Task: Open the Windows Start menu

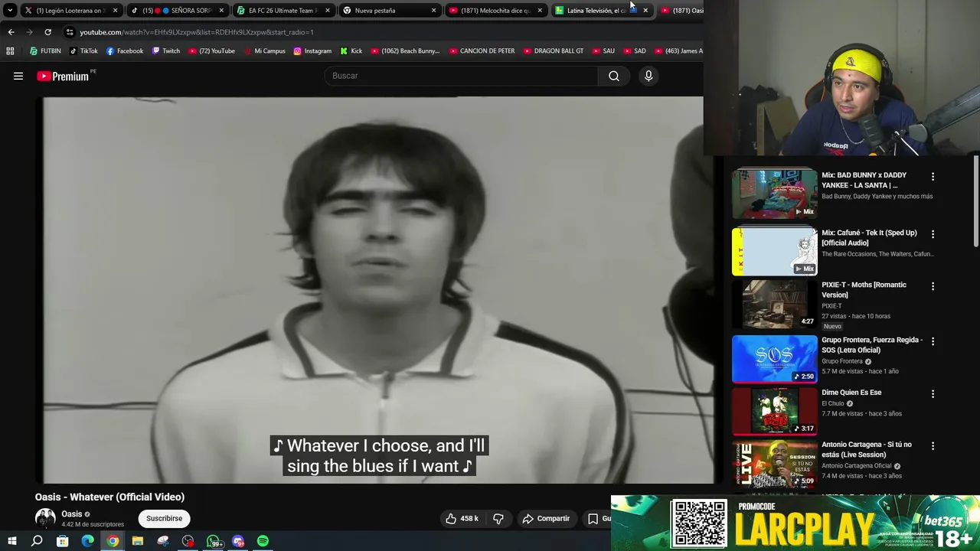Action: click(x=11, y=541)
